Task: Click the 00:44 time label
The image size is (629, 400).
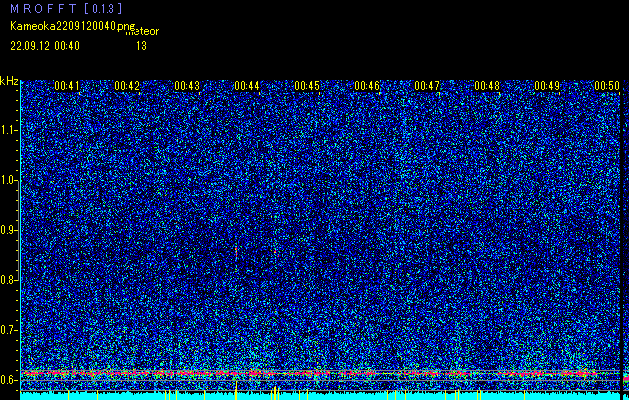Action: [247, 86]
